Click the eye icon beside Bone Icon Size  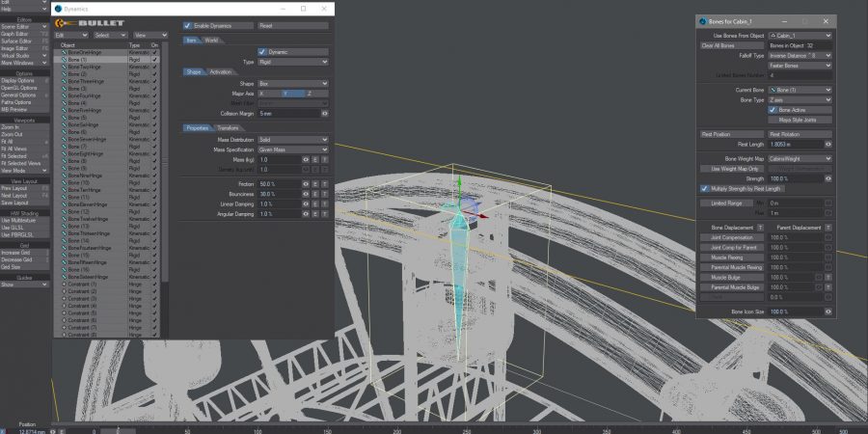point(828,312)
